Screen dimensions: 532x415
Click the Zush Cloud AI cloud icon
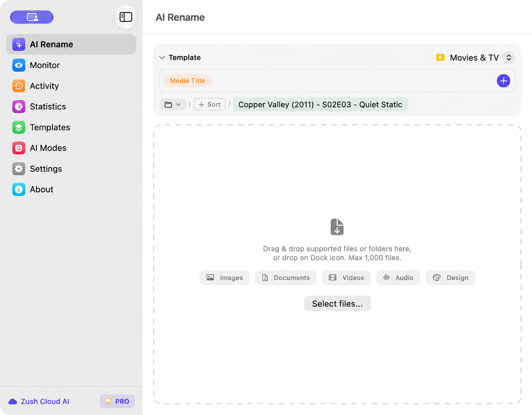(13, 402)
